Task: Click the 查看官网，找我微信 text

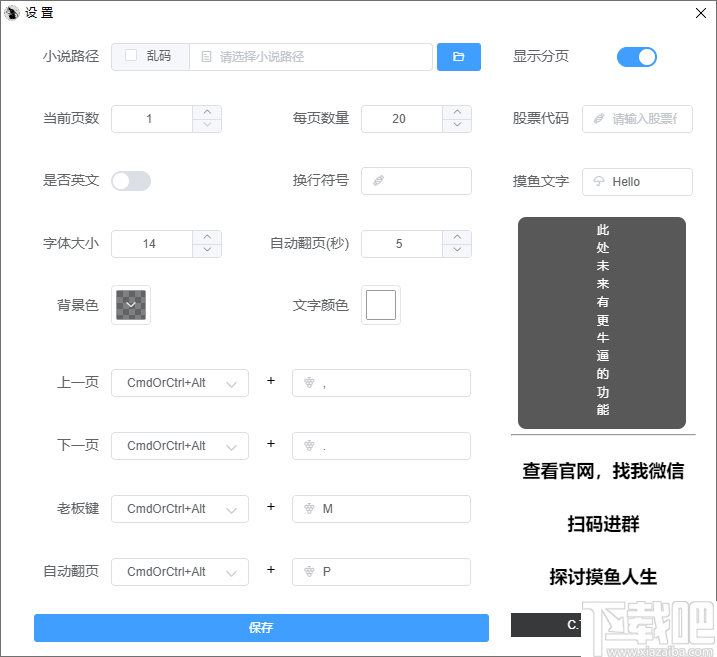Action: (603, 471)
